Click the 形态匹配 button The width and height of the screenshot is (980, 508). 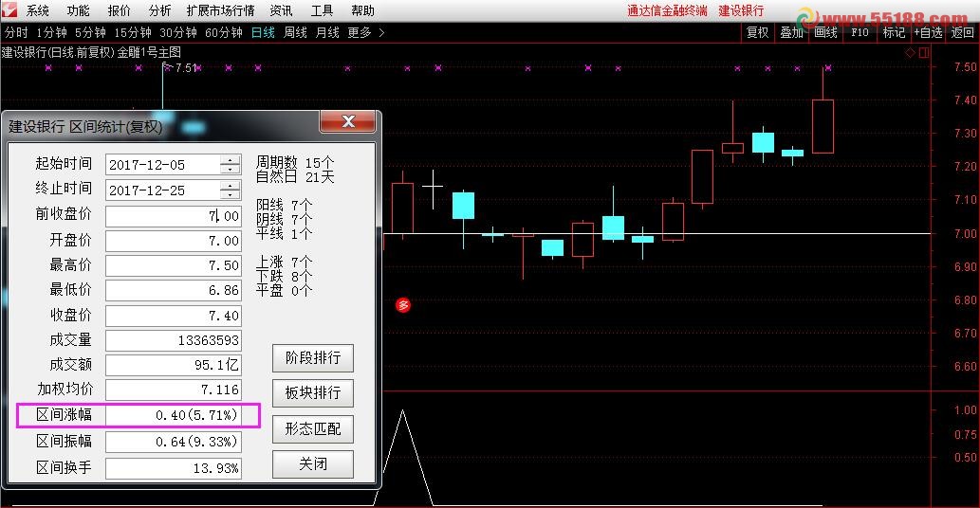[x=312, y=429]
